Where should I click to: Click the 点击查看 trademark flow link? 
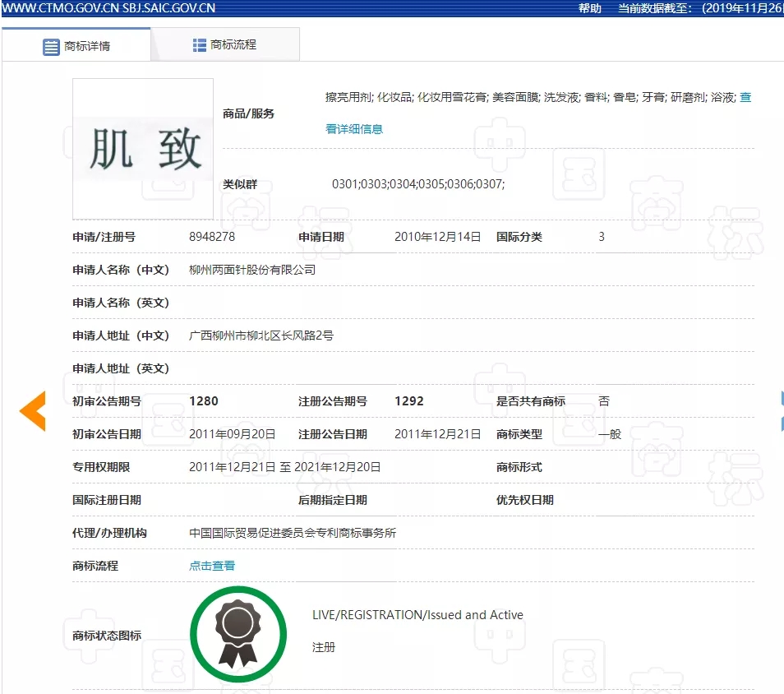pyautogui.click(x=212, y=566)
